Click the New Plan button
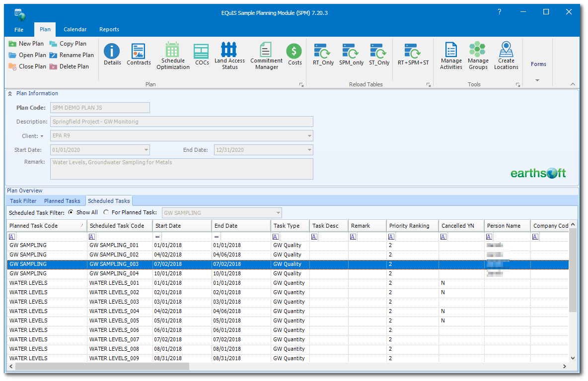Screen dimensions: 588x381 click(26, 44)
